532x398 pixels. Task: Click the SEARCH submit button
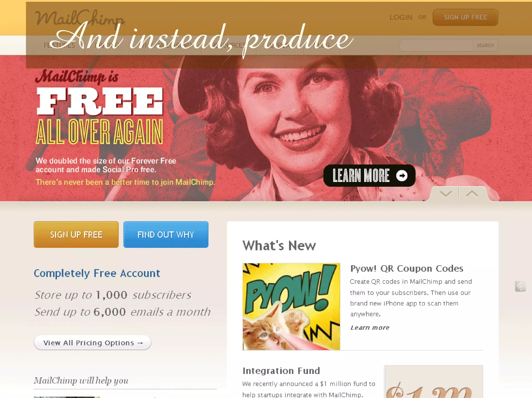[x=485, y=45]
